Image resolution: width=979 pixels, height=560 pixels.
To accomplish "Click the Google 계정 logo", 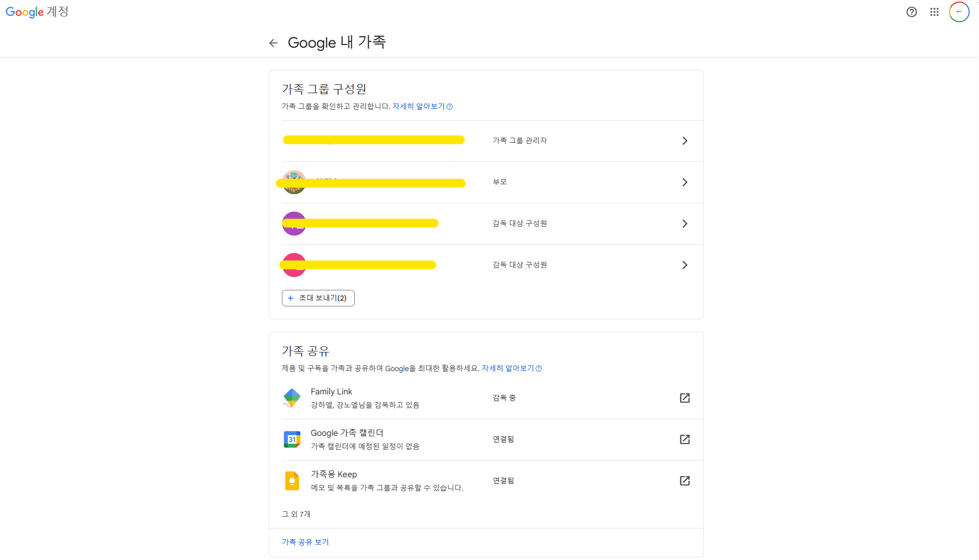I will coord(37,12).
